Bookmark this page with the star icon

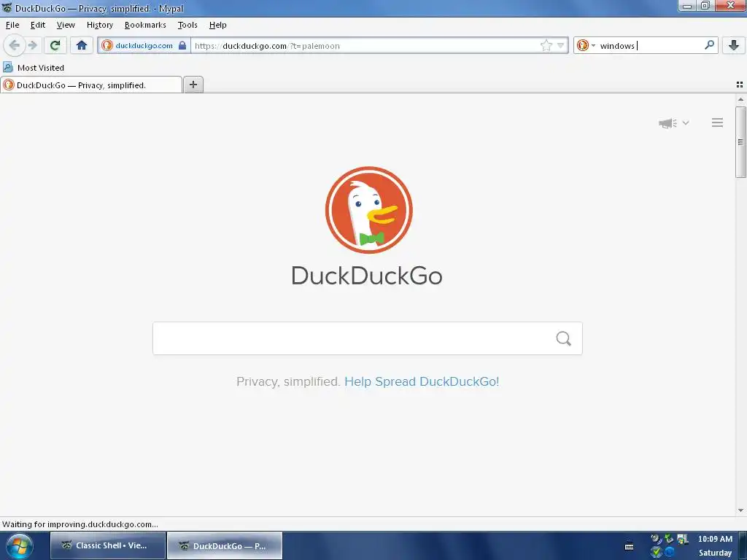click(x=546, y=46)
